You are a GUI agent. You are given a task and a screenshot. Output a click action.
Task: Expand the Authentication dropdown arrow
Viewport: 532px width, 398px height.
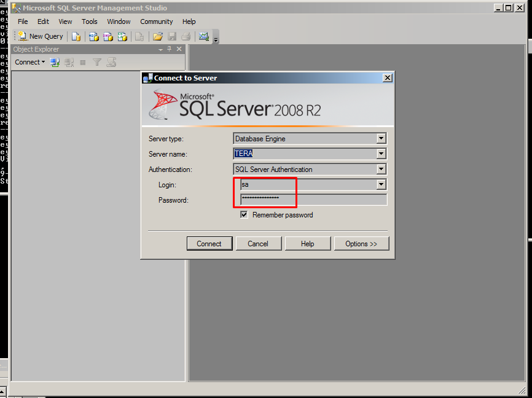pos(381,169)
